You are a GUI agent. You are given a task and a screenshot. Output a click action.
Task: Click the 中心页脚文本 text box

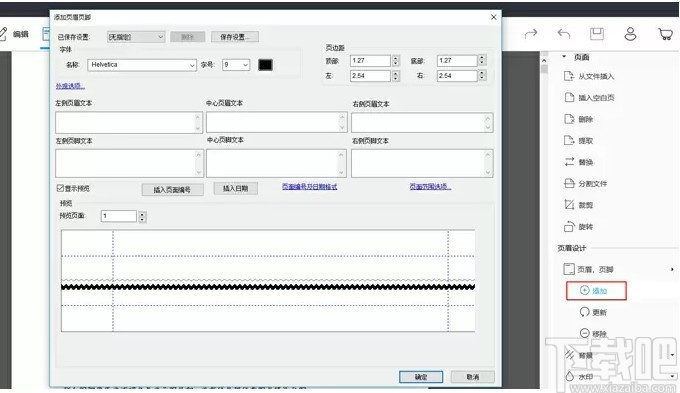276,163
